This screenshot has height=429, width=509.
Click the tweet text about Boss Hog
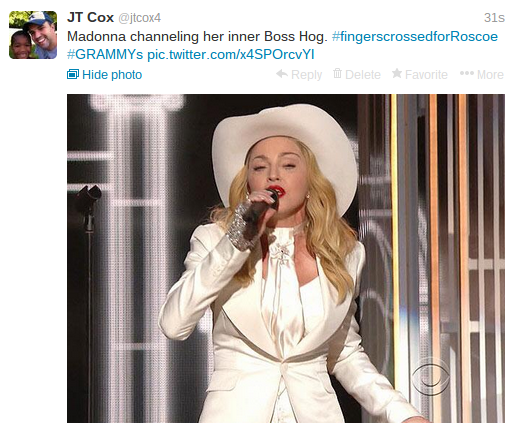(197, 36)
